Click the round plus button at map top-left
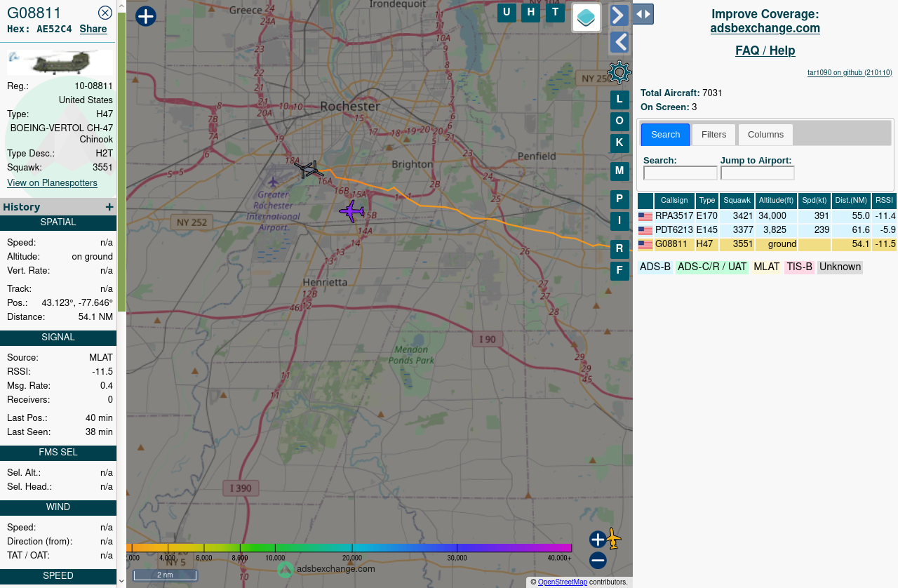This screenshot has height=588, width=898. [x=146, y=16]
